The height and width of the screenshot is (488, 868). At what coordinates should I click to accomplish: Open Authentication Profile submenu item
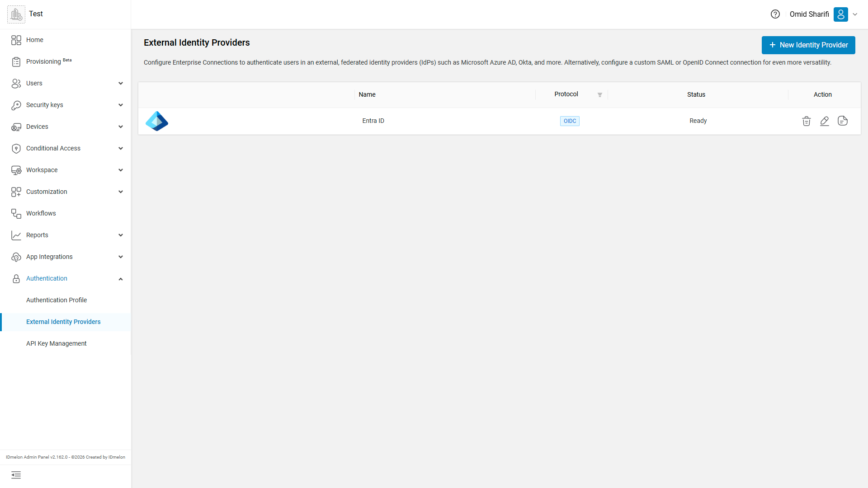(66, 300)
